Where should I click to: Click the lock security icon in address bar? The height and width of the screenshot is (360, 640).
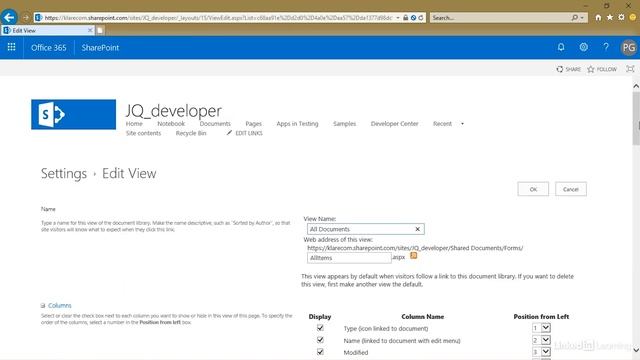(x=405, y=18)
